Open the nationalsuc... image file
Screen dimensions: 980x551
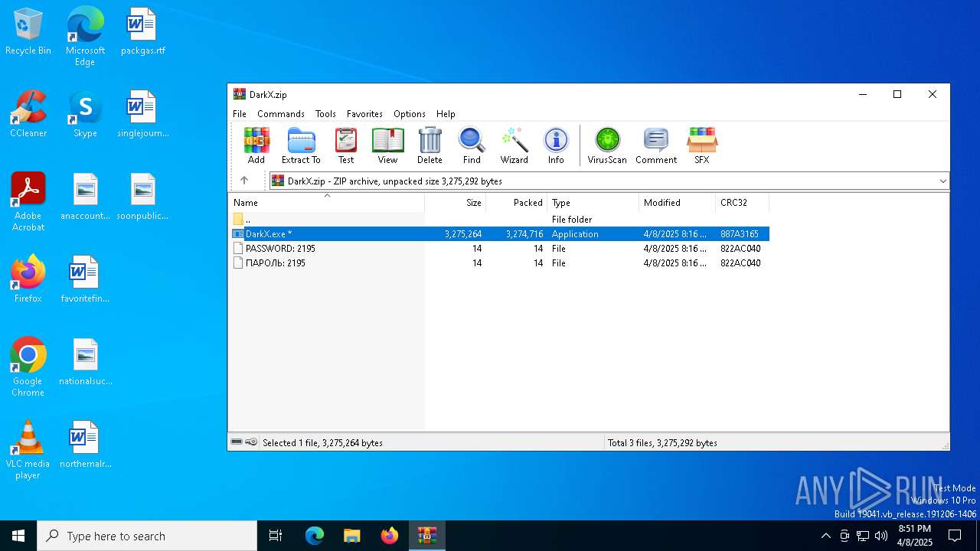85,362
